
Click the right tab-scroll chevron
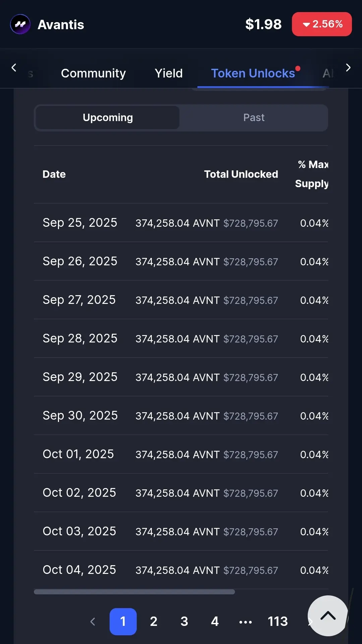point(348,68)
